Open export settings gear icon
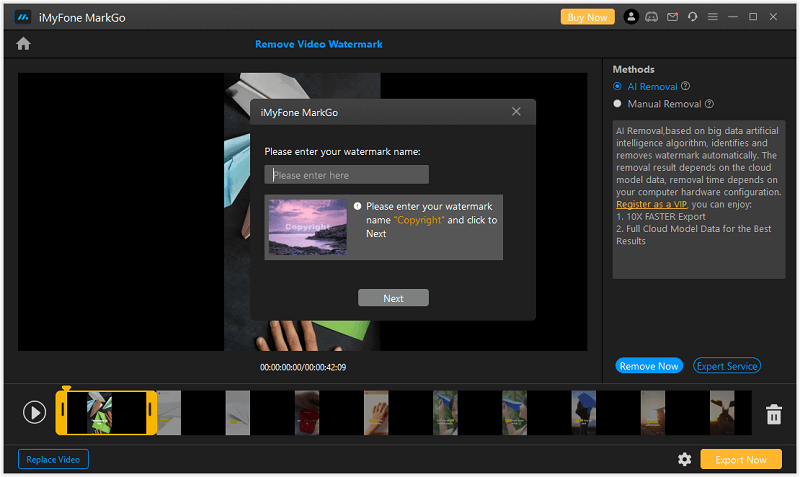Image resolution: width=800 pixels, height=477 pixels. [684, 459]
